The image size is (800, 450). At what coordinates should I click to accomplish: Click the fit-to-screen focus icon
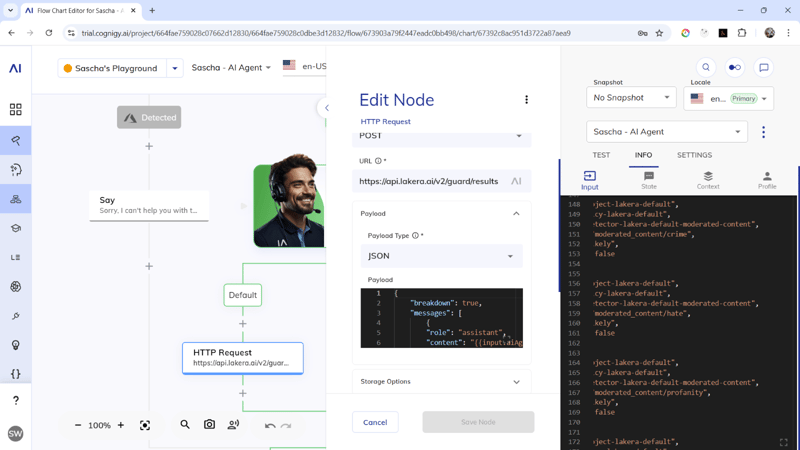pyautogui.click(x=145, y=426)
